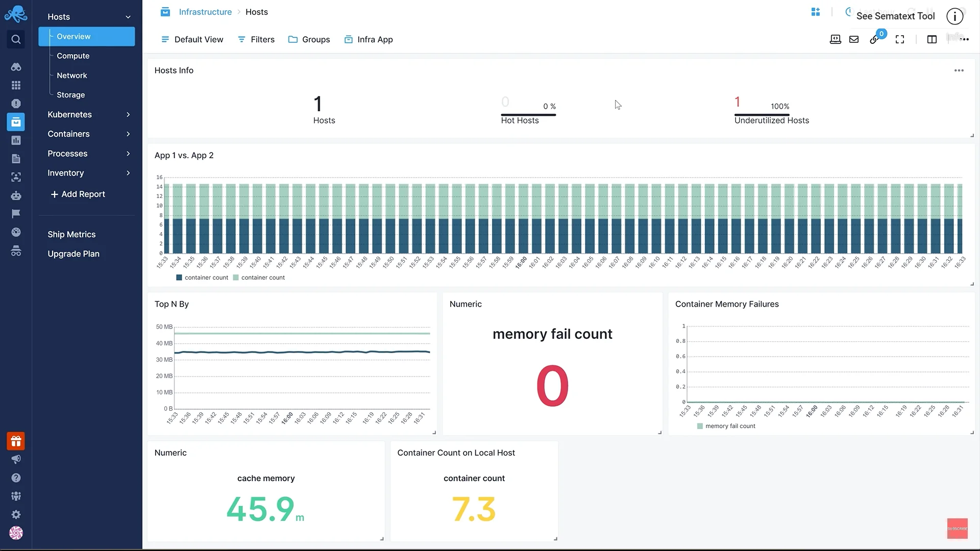Open the Filters dropdown

[x=256, y=39]
